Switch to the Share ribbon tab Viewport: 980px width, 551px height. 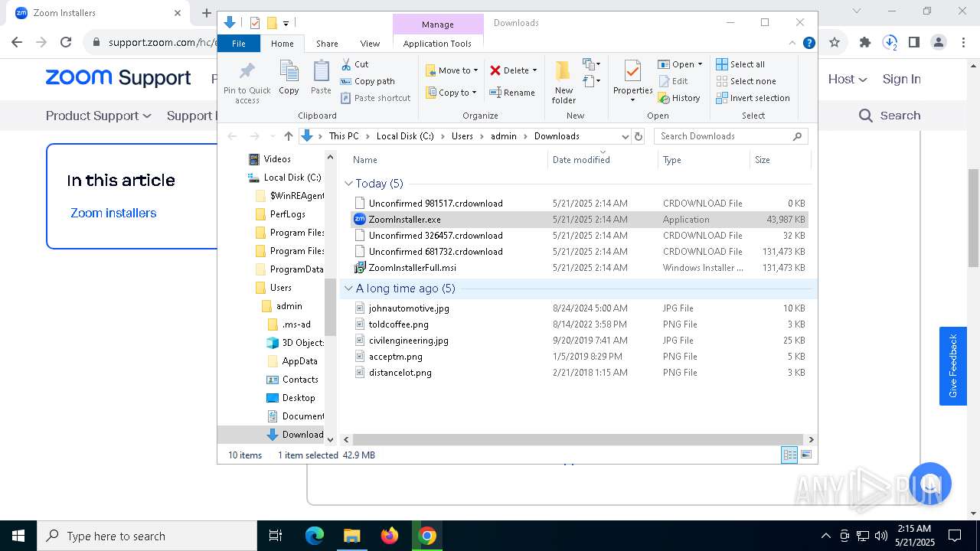coord(327,44)
